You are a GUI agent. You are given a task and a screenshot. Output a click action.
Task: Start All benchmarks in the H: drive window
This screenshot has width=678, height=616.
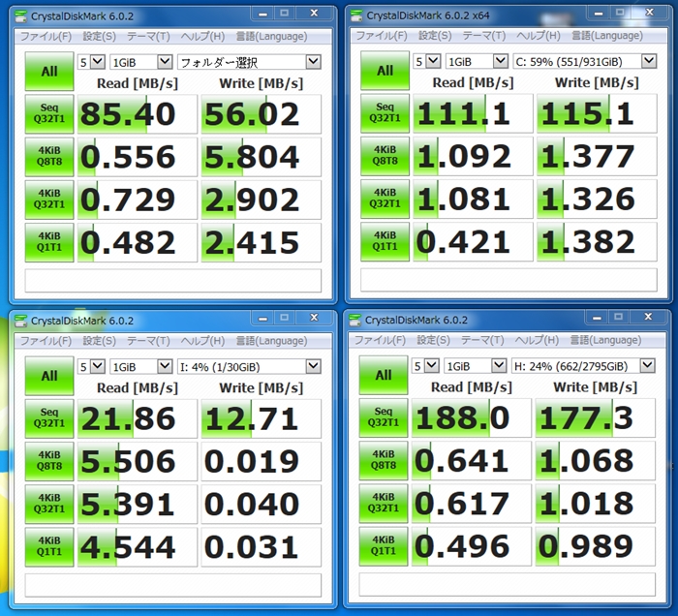coord(384,375)
